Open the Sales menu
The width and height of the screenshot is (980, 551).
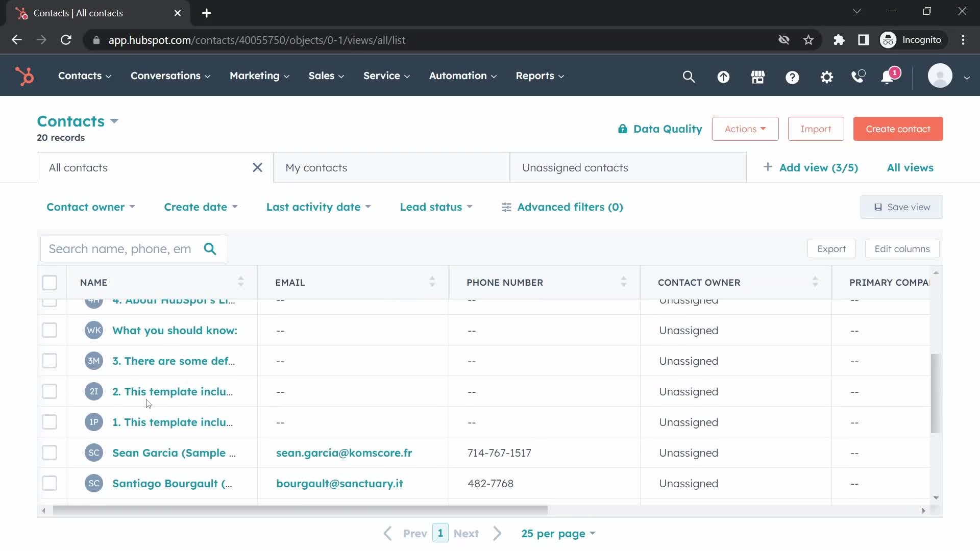click(x=327, y=76)
